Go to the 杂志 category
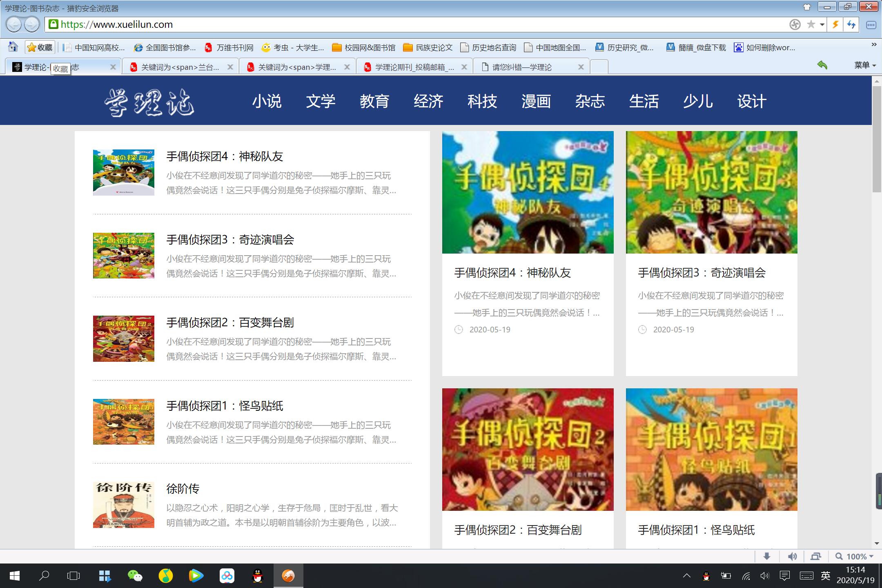882x588 pixels. (x=590, y=101)
